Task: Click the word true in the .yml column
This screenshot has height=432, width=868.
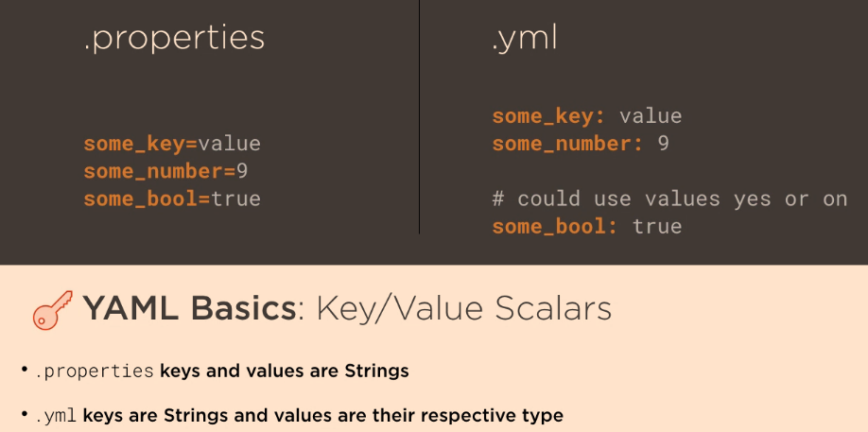Action: click(656, 226)
